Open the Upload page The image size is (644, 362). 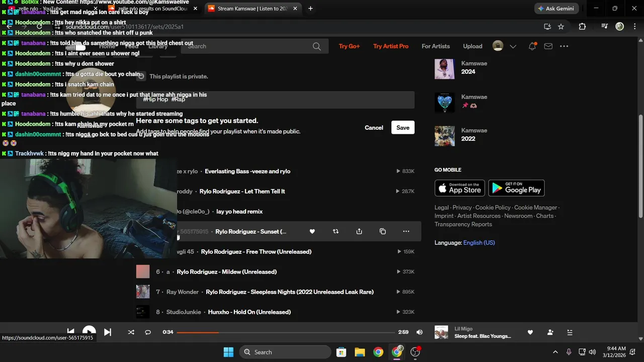472,46
